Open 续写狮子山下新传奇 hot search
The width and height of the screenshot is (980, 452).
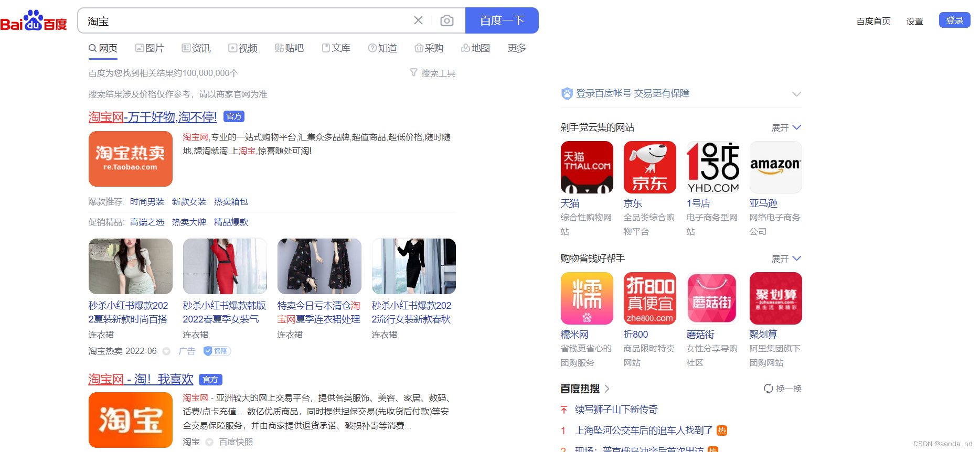click(x=616, y=410)
